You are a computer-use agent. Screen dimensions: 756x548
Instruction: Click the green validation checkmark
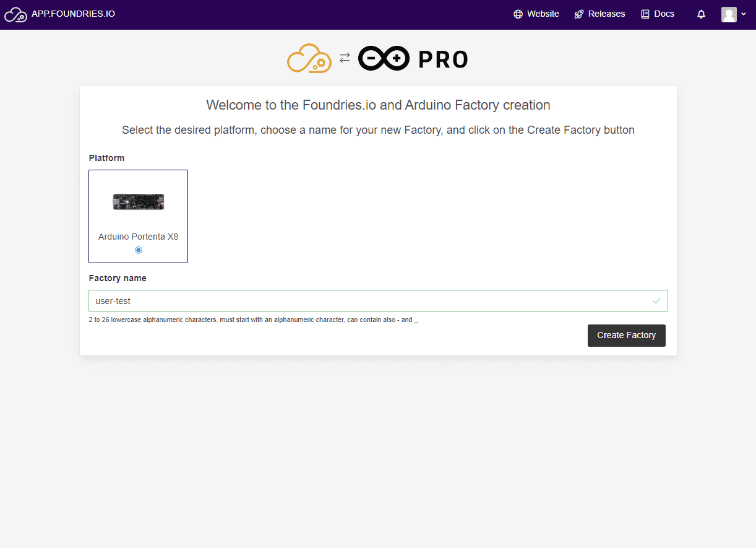pyautogui.click(x=656, y=301)
